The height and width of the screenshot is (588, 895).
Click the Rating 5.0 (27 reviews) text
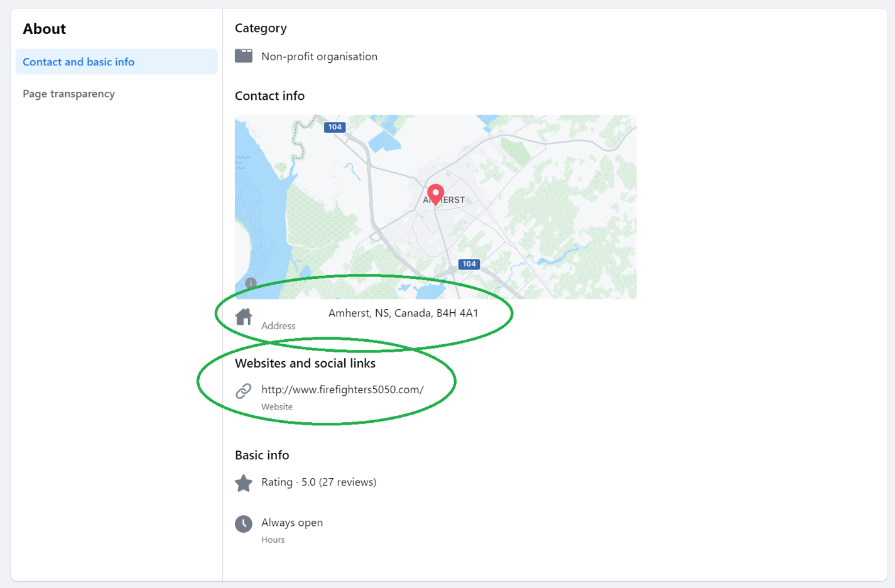pyautogui.click(x=318, y=482)
